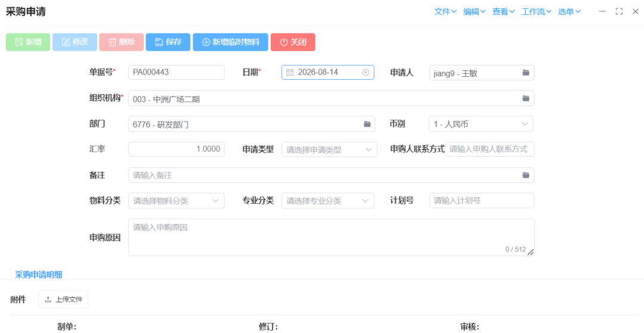Screen dimensions: 644x333
Task: Close the 采购申请 window with the X
Action: tap(635, 11)
